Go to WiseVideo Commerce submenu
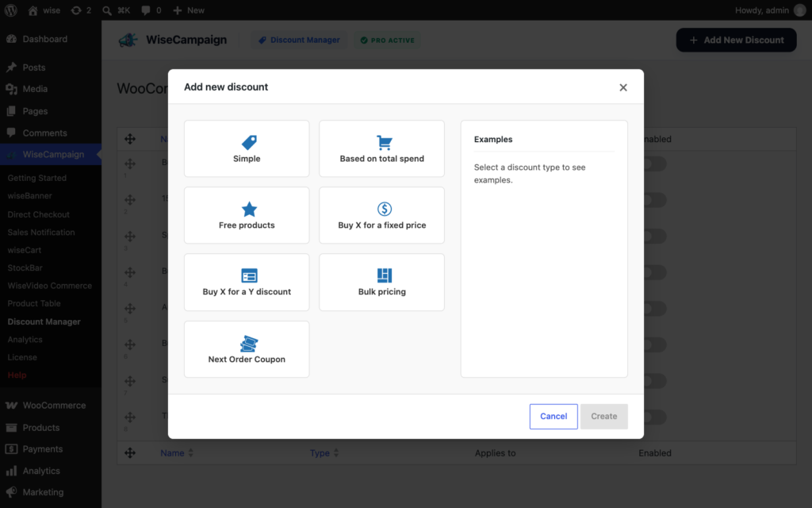Viewport: 812px width, 508px height. tap(50, 286)
